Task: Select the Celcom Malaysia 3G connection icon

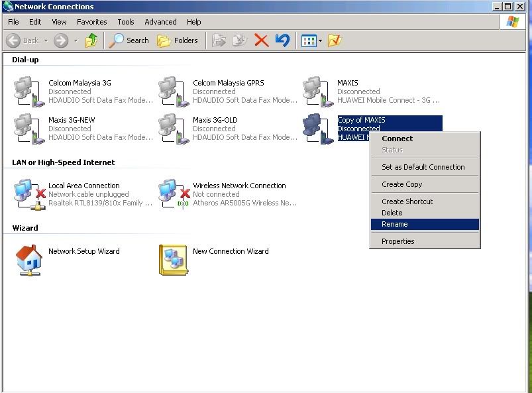Action: pos(29,91)
